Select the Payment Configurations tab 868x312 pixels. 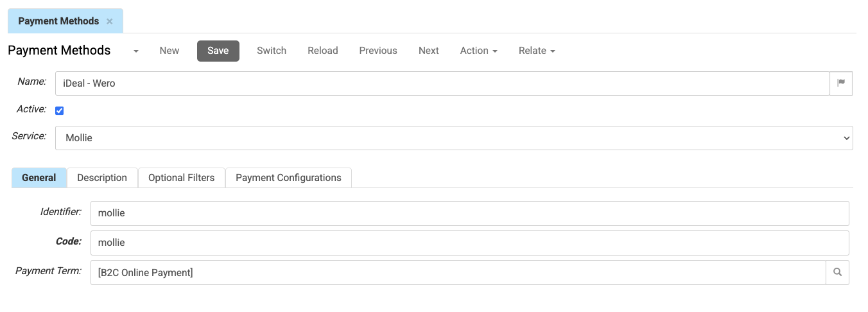click(x=288, y=178)
